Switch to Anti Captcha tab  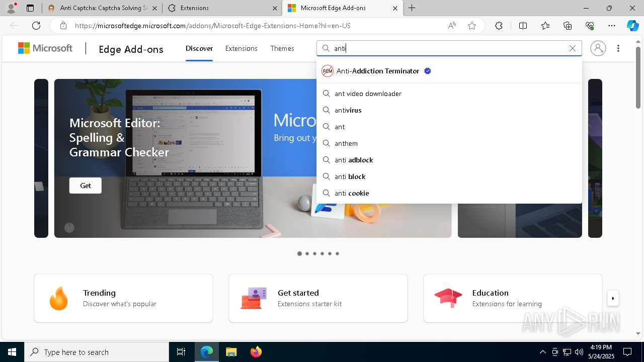click(103, 8)
